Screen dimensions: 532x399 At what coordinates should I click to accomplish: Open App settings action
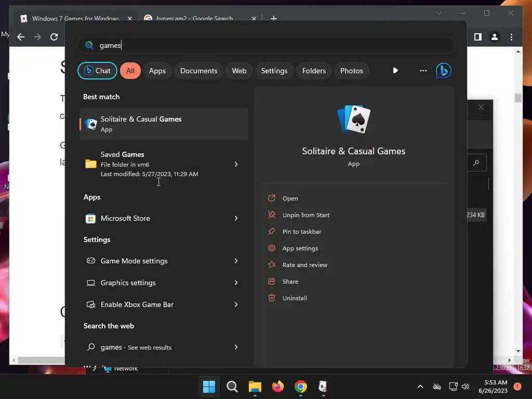[300, 248]
